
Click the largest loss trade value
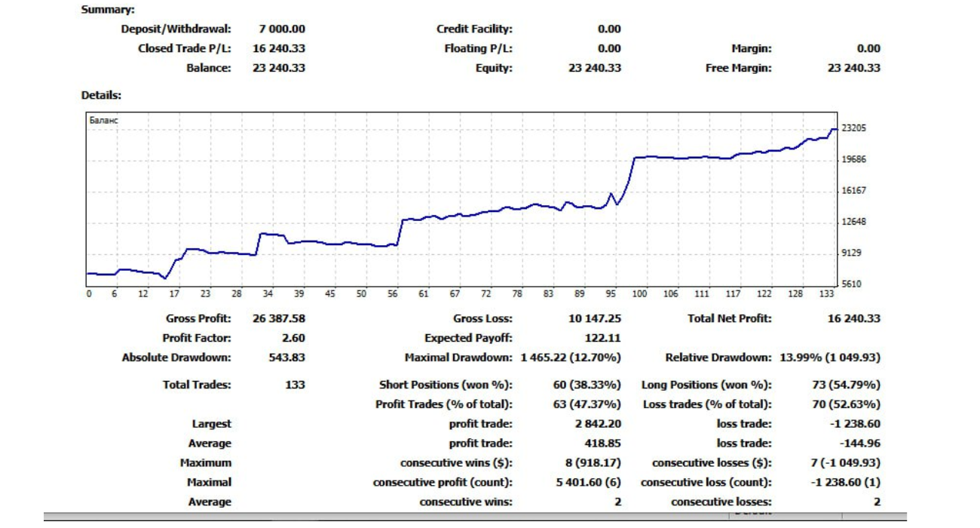click(x=855, y=424)
